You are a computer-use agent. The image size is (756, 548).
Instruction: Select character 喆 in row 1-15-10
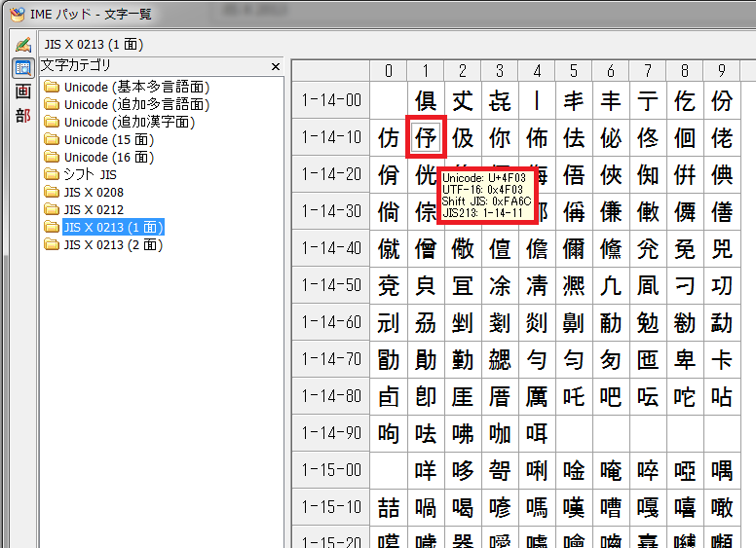389,507
